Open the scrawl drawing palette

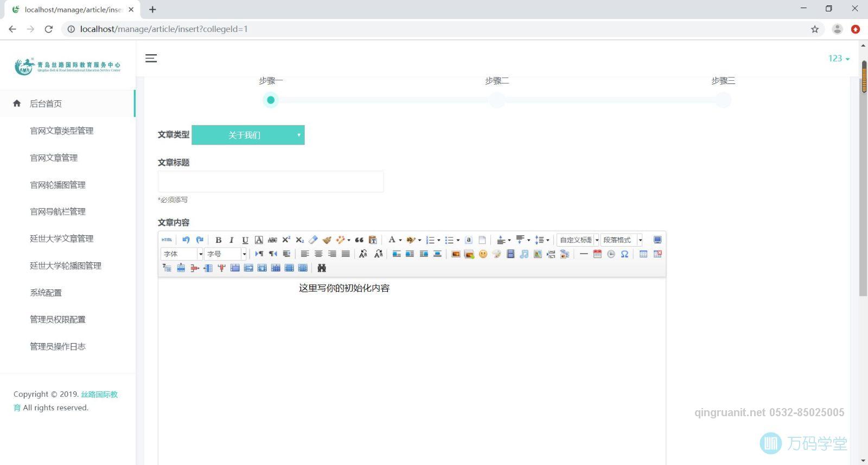pyautogui.click(x=496, y=254)
